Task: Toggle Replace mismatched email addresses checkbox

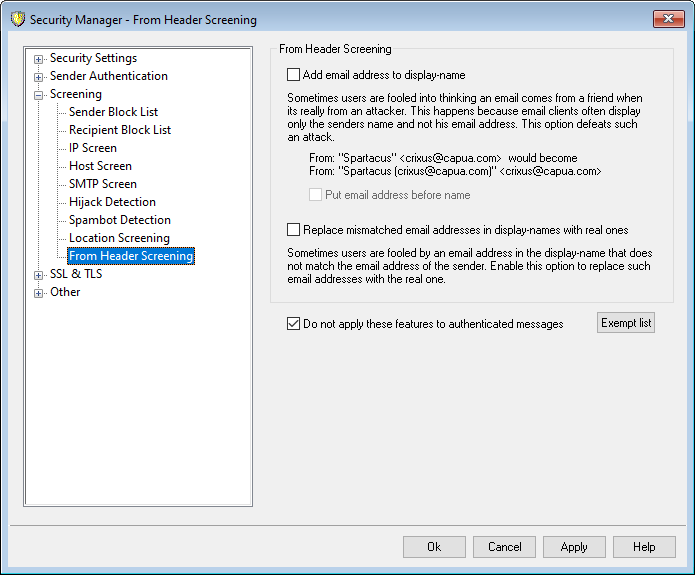Action: 293,230
